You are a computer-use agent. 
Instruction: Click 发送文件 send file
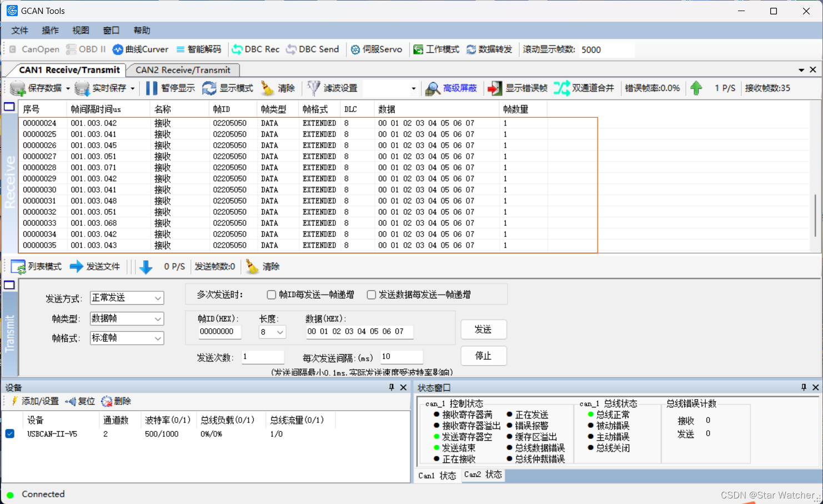[x=95, y=267]
